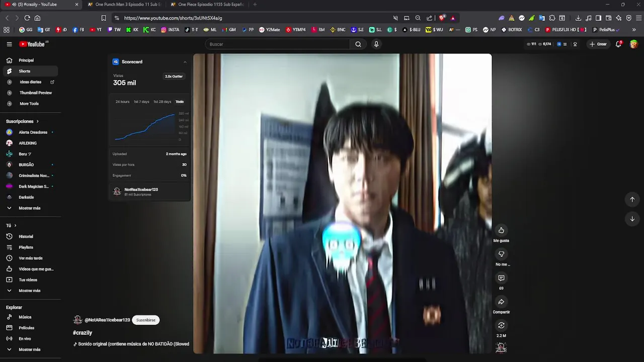Open Ver más tarde in the sidebar
Screen dimensions: 644x362
click(30, 258)
